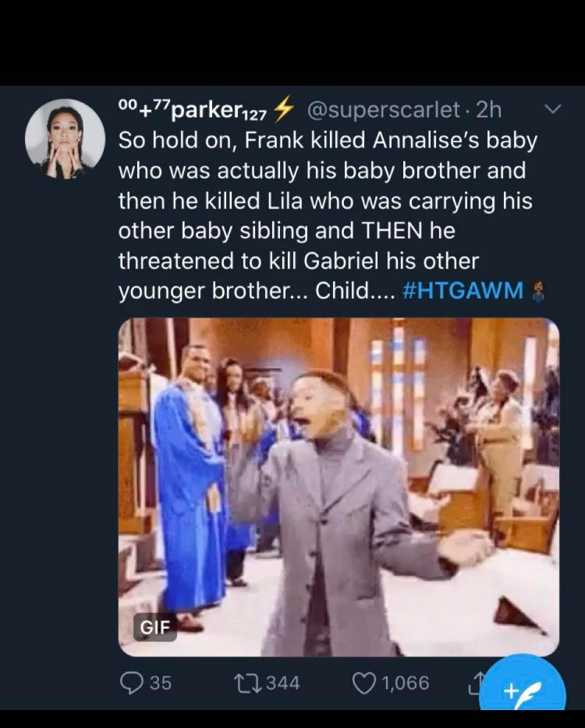Tap the lightning bolt emoji beside the name
The image size is (585, 728).
pos(284,111)
